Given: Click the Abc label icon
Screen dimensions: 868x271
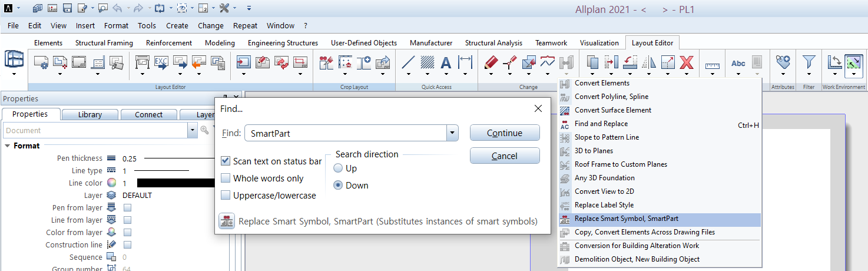Looking at the screenshot, I should [738, 62].
